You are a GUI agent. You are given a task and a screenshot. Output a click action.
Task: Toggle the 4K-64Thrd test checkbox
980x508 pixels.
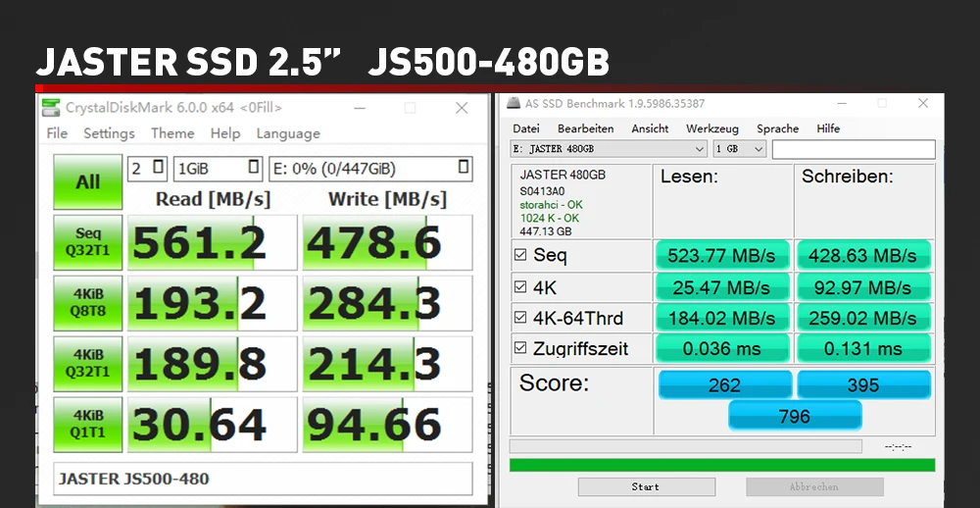[520, 317]
